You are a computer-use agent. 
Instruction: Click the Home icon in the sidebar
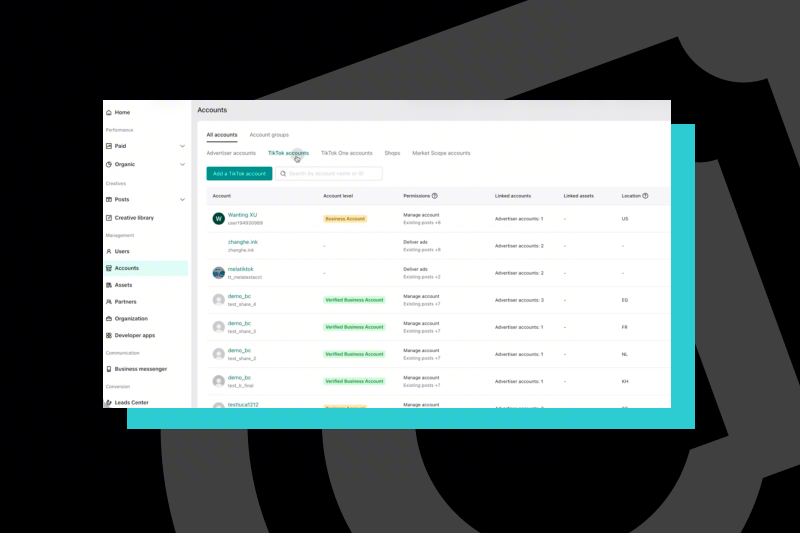[x=109, y=113]
